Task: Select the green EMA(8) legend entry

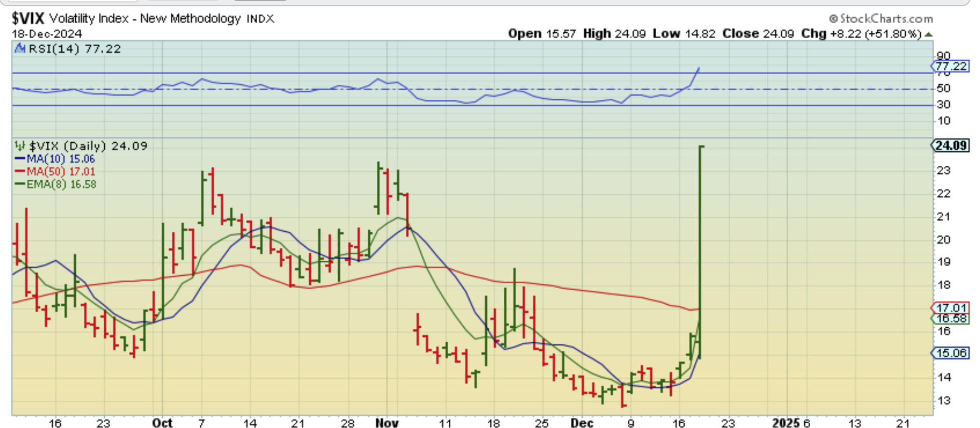Action: point(55,185)
